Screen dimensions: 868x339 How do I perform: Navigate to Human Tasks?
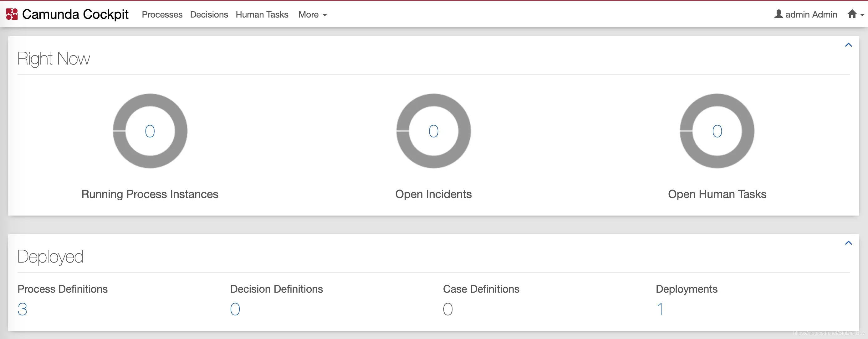pos(262,14)
